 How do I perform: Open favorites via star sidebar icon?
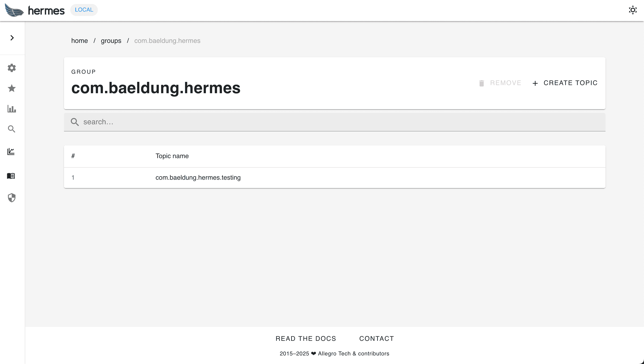click(12, 88)
